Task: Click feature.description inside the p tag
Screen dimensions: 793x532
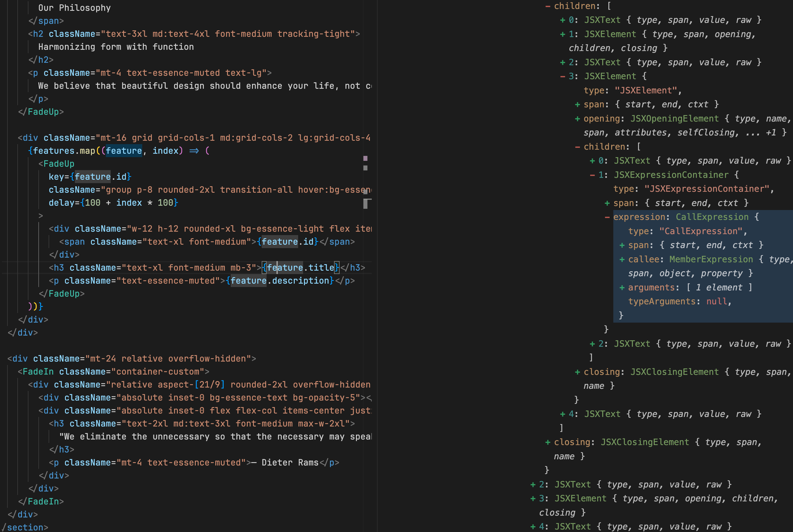Action: (x=280, y=281)
